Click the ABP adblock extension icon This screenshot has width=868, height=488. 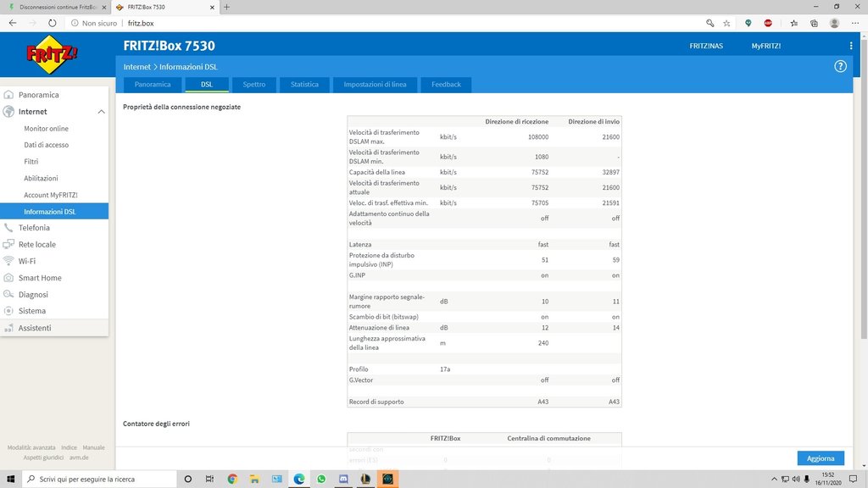click(x=768, y=23)
